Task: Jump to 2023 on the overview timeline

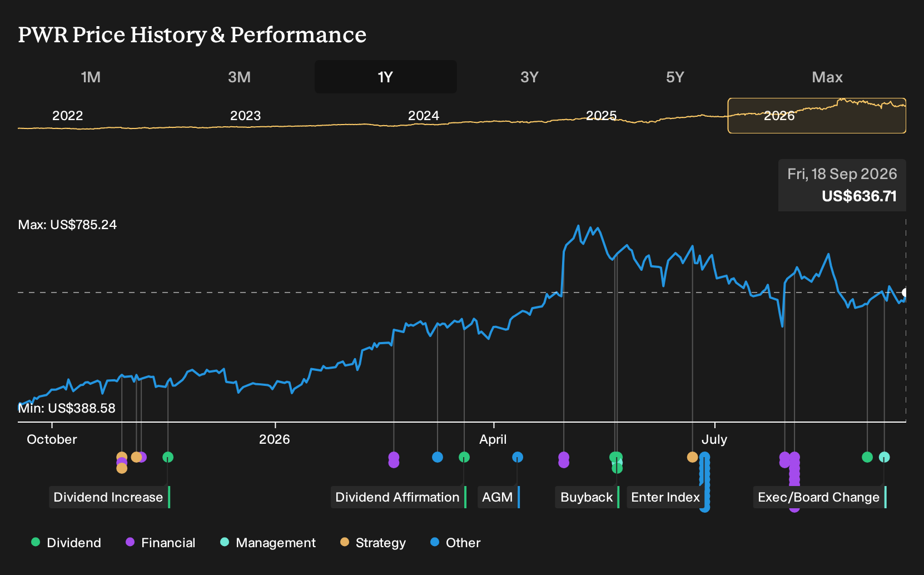Action: [245, 116]
